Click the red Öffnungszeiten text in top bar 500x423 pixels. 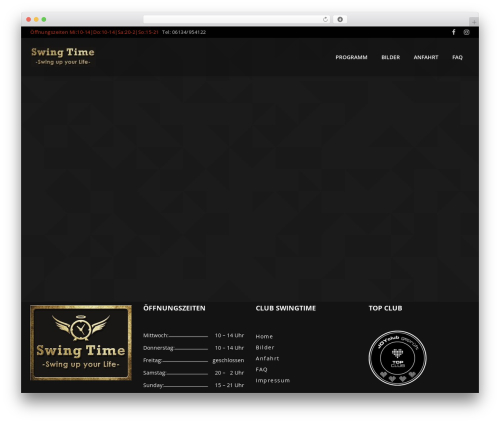(94, 32)
